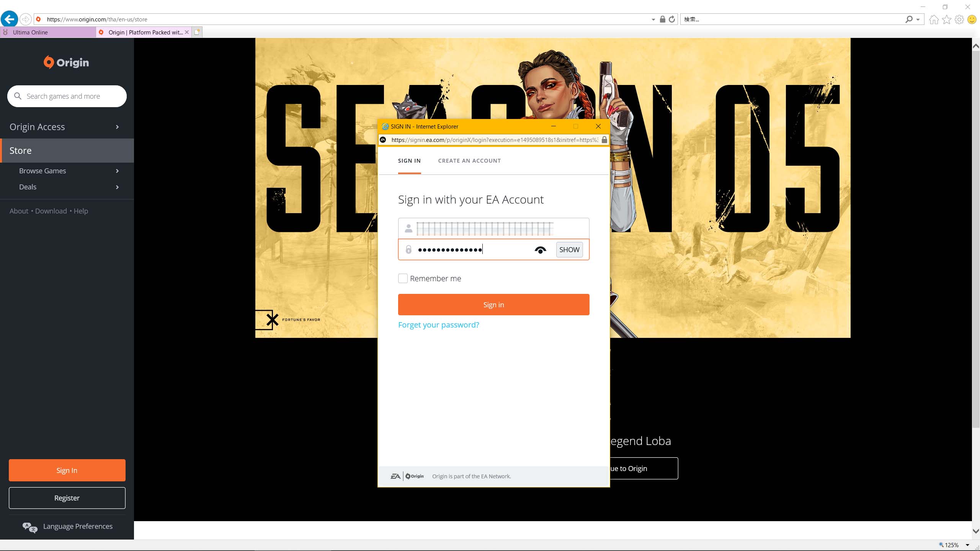
Task: Click Forget your password link
Action: (438, 325)
